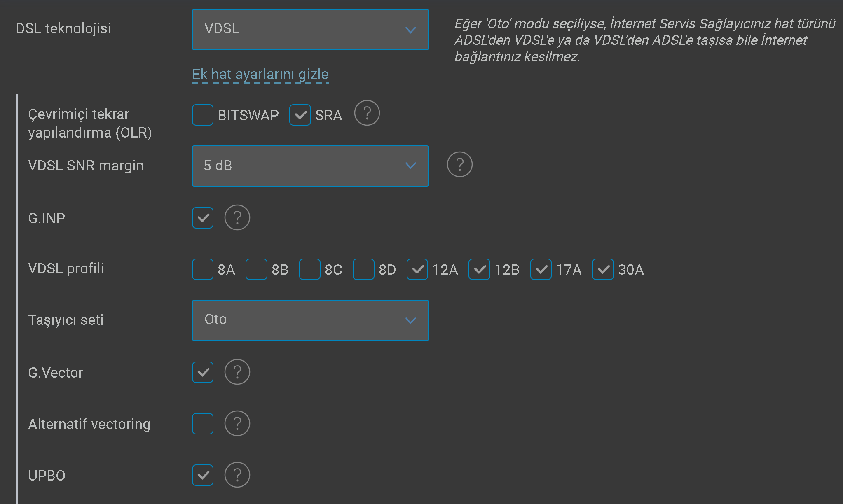This screenshot has width=843, height=504.
Task: Tick the 8A VDSL profile
Action: click(x=203, y=269)
